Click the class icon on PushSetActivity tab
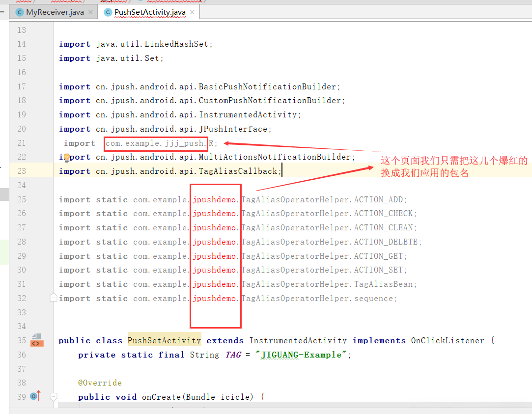532x414 pixels. pos(108,13)
